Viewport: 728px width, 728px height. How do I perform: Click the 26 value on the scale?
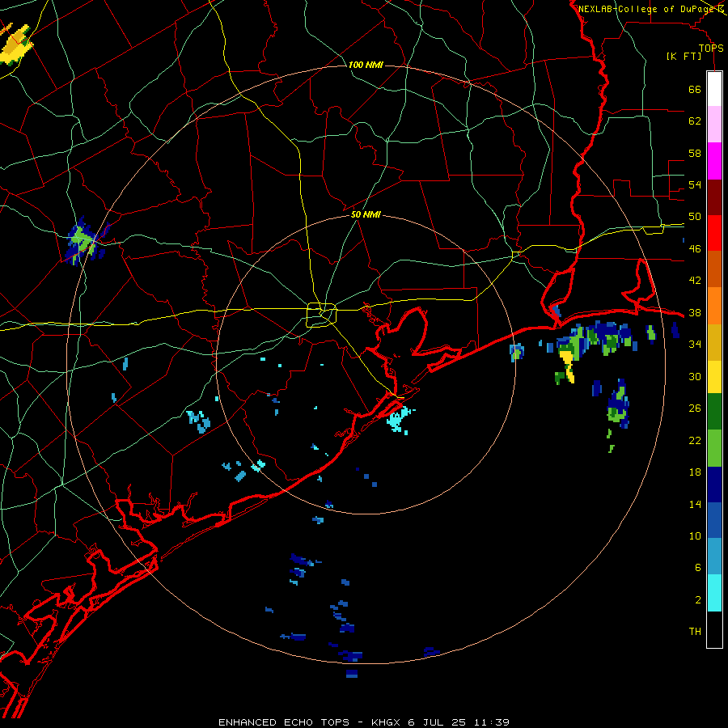point(695,408)
